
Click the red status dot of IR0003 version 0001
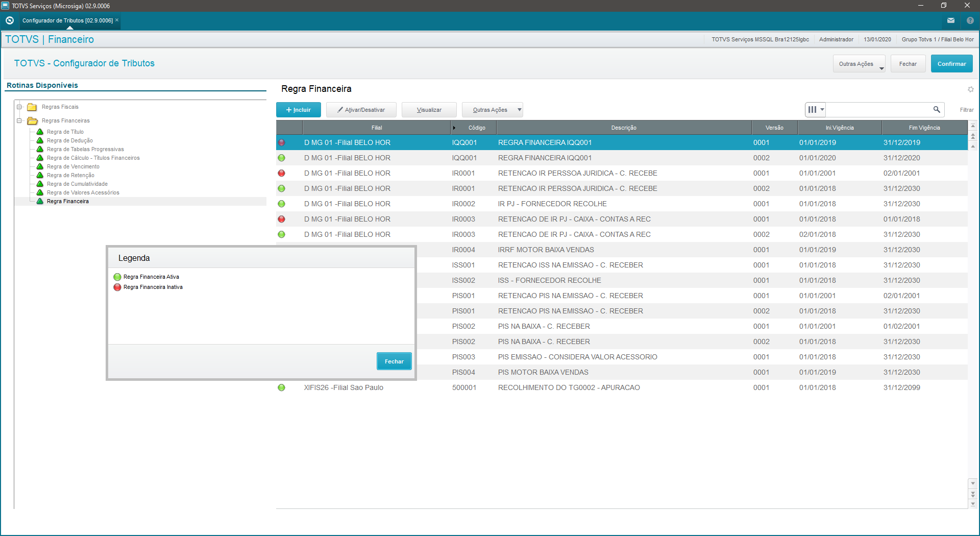[281, 219]
